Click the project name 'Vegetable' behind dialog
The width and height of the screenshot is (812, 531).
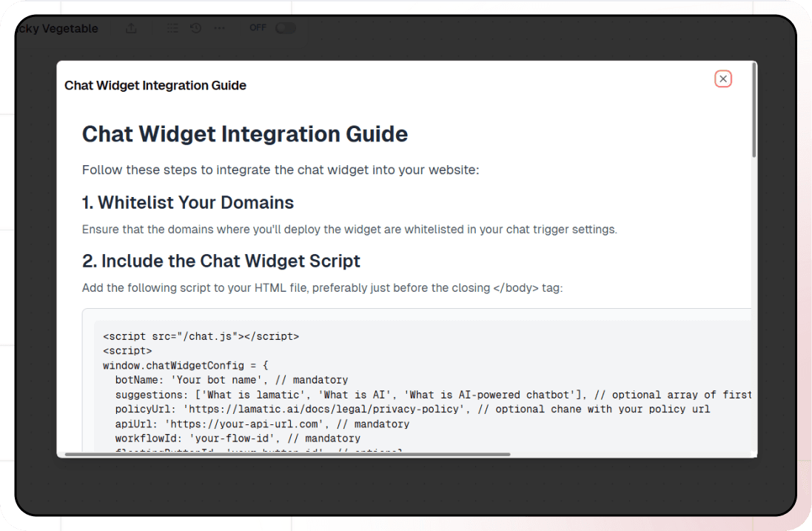tap(70, 28)
